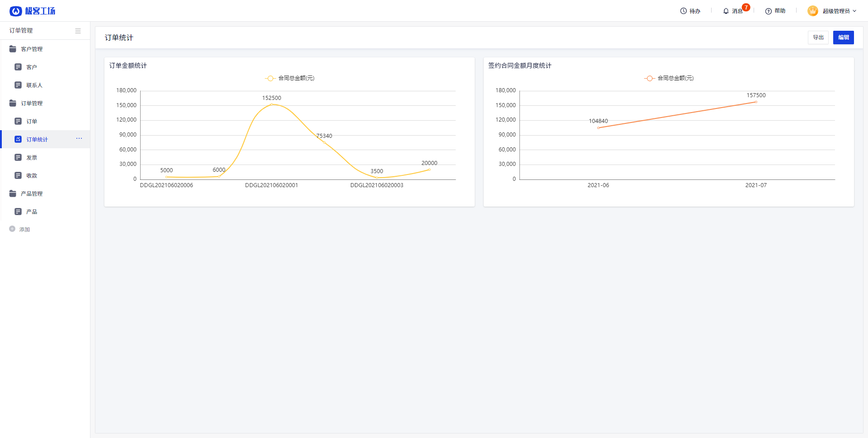Click the 导出 button

click(x=818, y=38)
